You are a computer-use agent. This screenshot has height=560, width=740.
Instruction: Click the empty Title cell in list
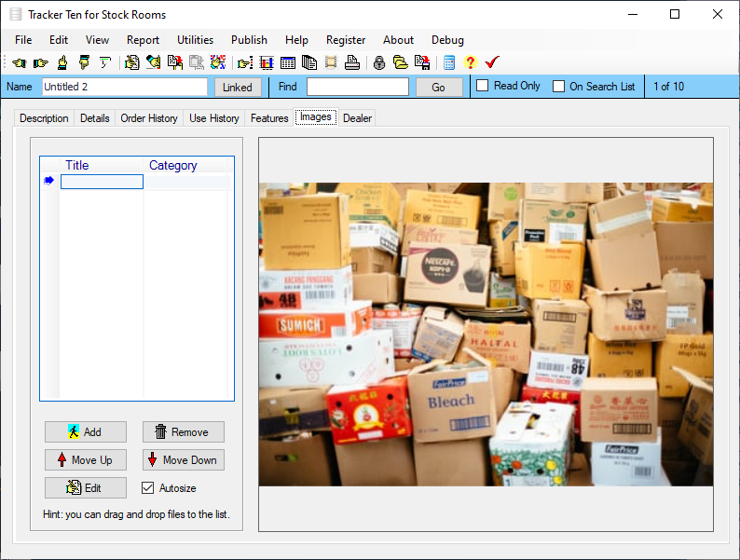click(102, 182)
